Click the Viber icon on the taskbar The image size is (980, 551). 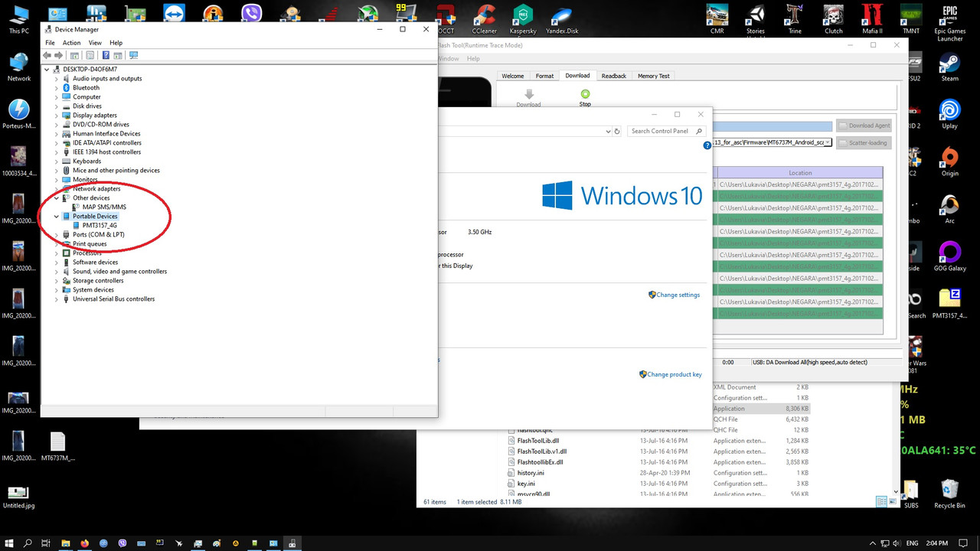pyautogui.click(x=122, y=543)
